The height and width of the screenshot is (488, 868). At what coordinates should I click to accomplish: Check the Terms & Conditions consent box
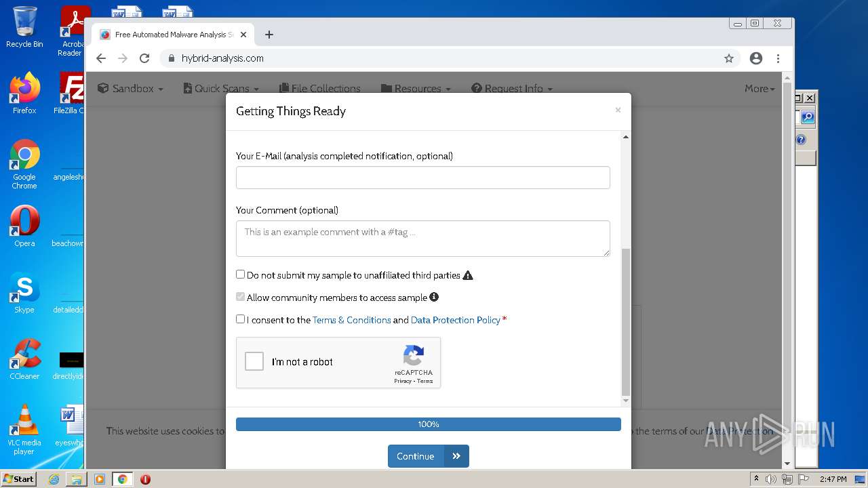[x=240, y=319]
